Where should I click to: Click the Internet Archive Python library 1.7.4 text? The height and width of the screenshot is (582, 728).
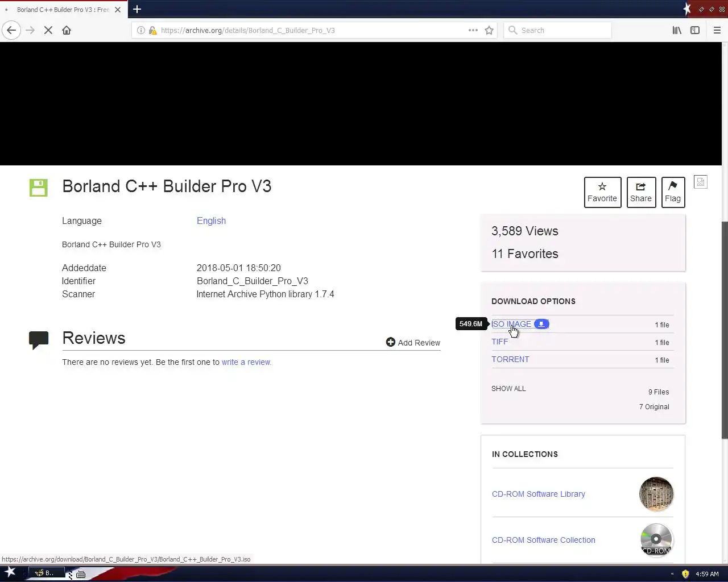pyautogui.click(x=265, y=294)
